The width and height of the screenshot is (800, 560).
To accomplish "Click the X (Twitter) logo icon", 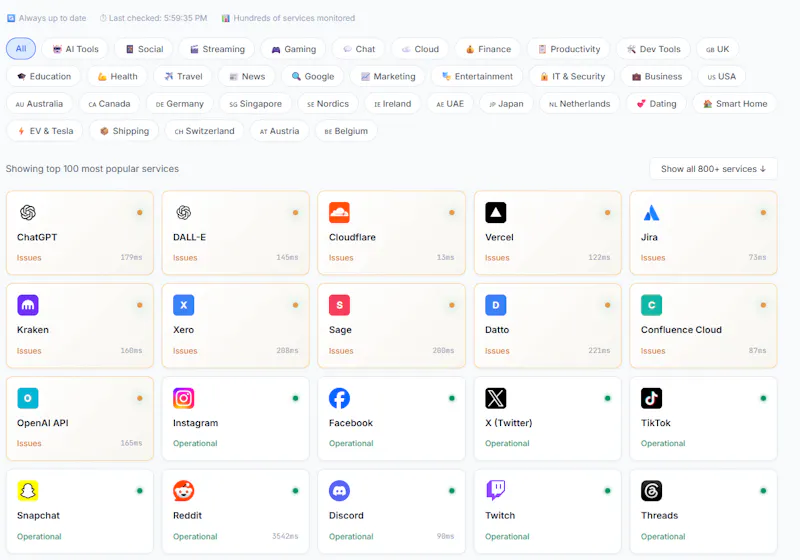I will (x=495, y=398).
